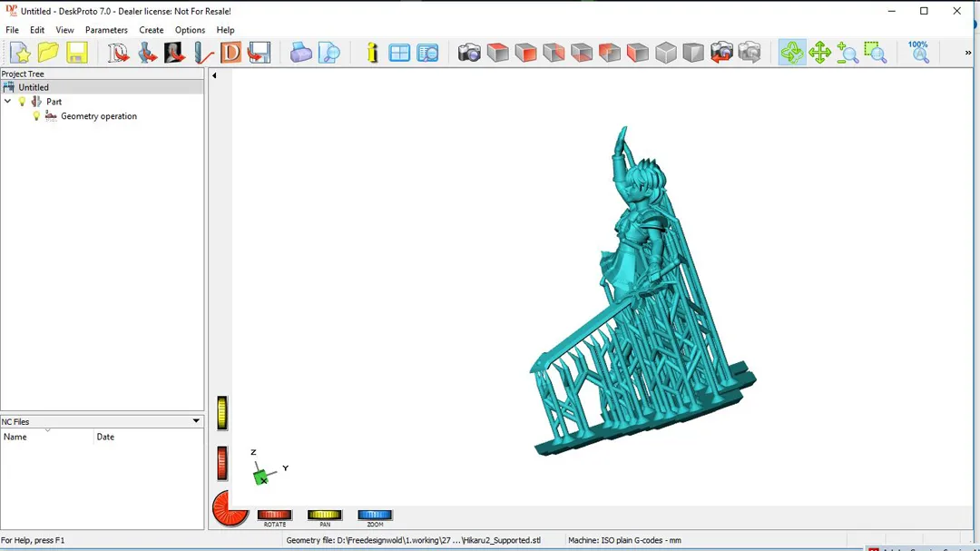The width and height of the screenshot is (980, 551).
Task: Open the Options menu
Action: point(190,30)
